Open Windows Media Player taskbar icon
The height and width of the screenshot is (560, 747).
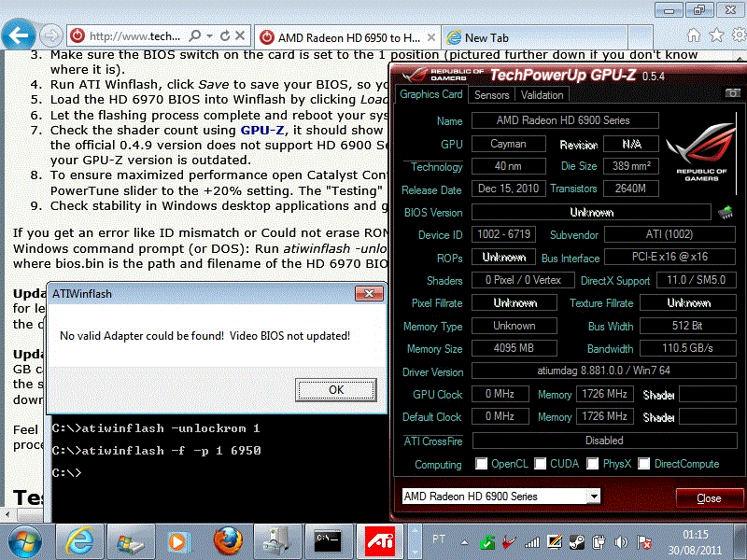tap(179, 542)
